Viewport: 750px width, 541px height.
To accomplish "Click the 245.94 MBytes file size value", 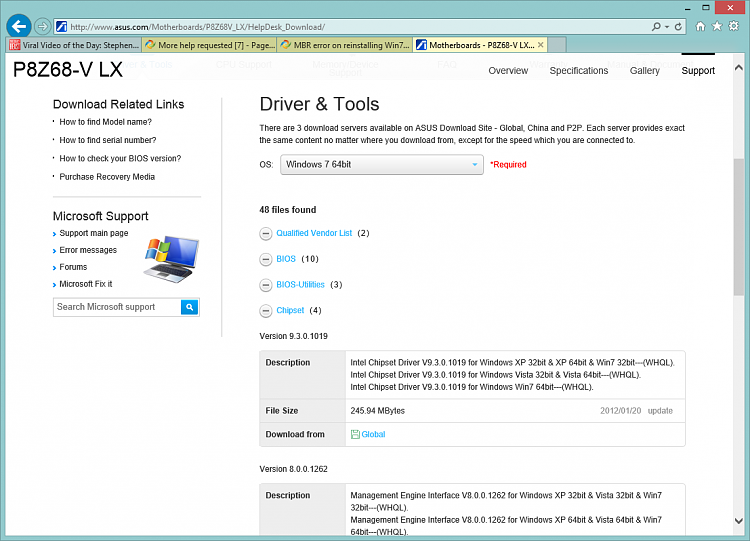I will click(377, 411).
